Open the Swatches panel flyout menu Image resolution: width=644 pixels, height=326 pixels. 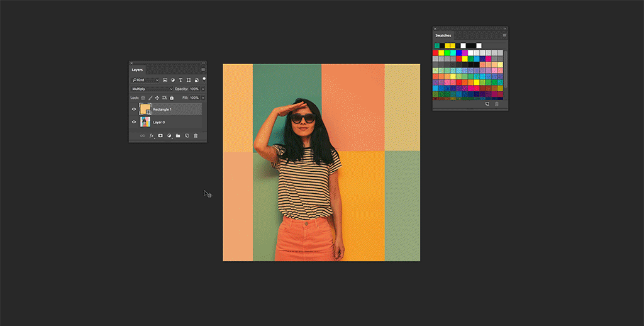tap(504, 35)
